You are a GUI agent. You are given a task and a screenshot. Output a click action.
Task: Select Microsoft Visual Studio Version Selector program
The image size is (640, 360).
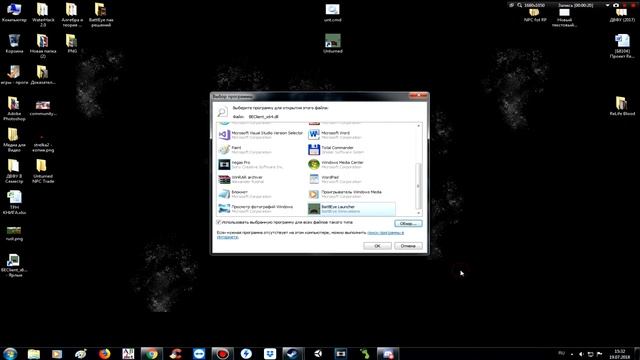click(261, 135)
